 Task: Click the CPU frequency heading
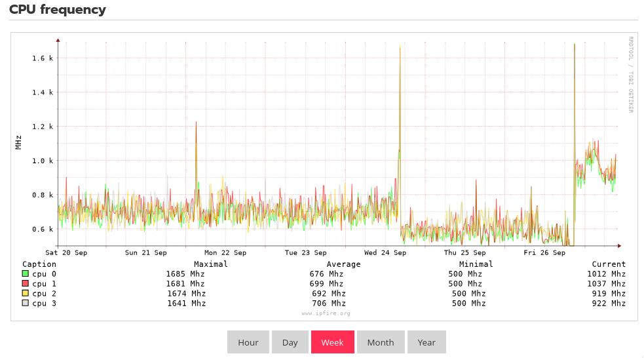click(x=58, y=10)
